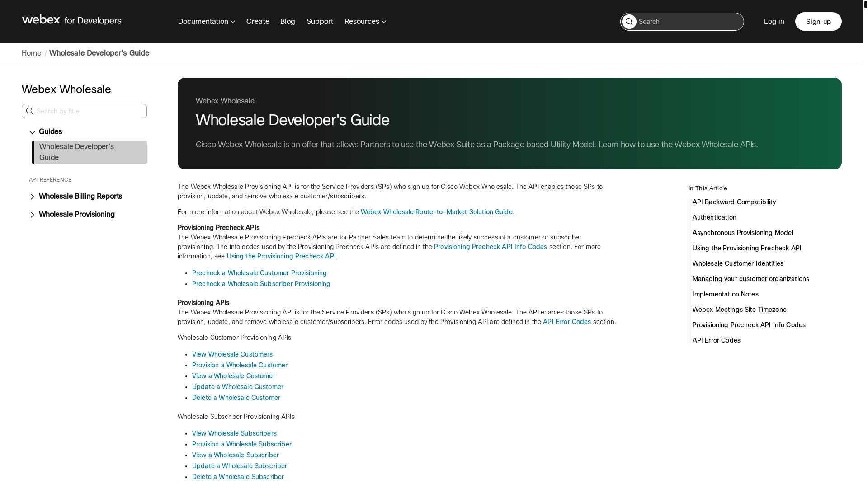868x488 pixels.
Task: Go to Home breadcrumb
Action: tap(31, 53)
